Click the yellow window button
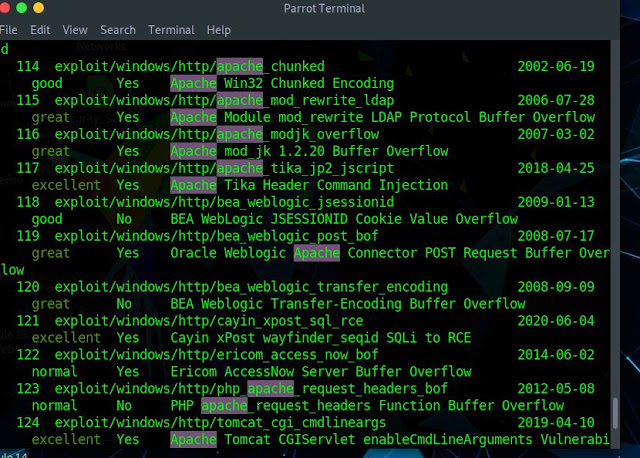 pos(38,7)
